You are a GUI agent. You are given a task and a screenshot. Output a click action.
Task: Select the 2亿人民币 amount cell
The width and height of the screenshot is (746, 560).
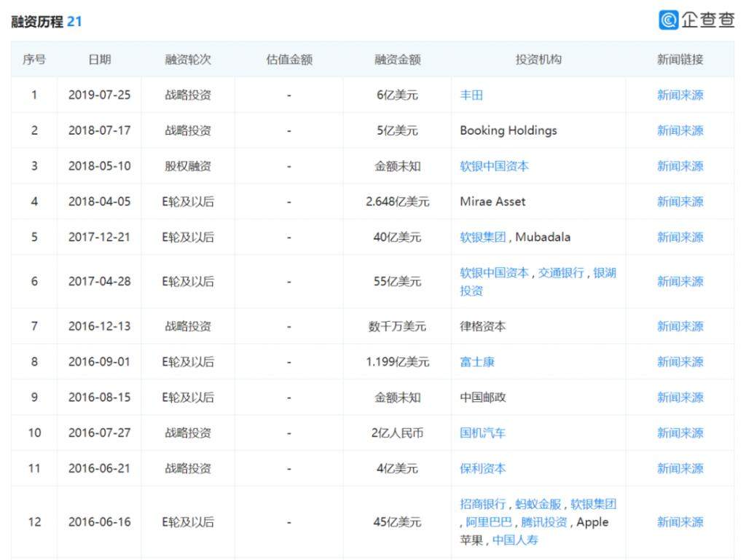(x=398, y=433)
